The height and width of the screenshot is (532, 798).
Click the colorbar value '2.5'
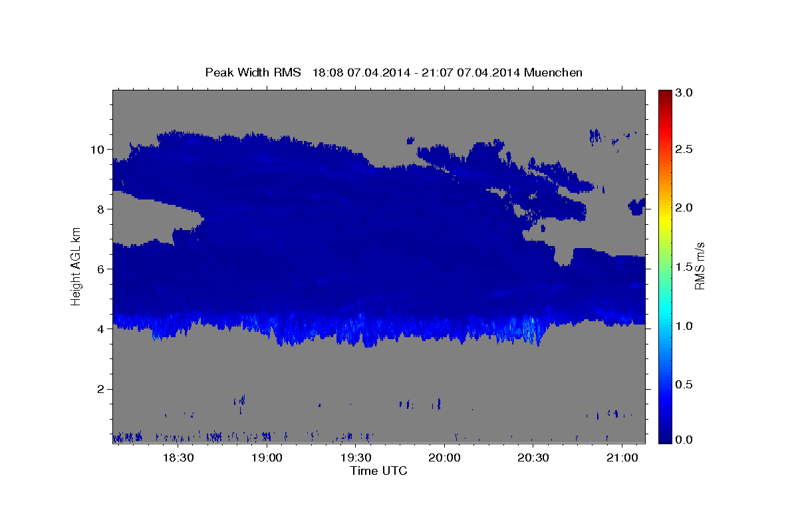tap(684, 149)
